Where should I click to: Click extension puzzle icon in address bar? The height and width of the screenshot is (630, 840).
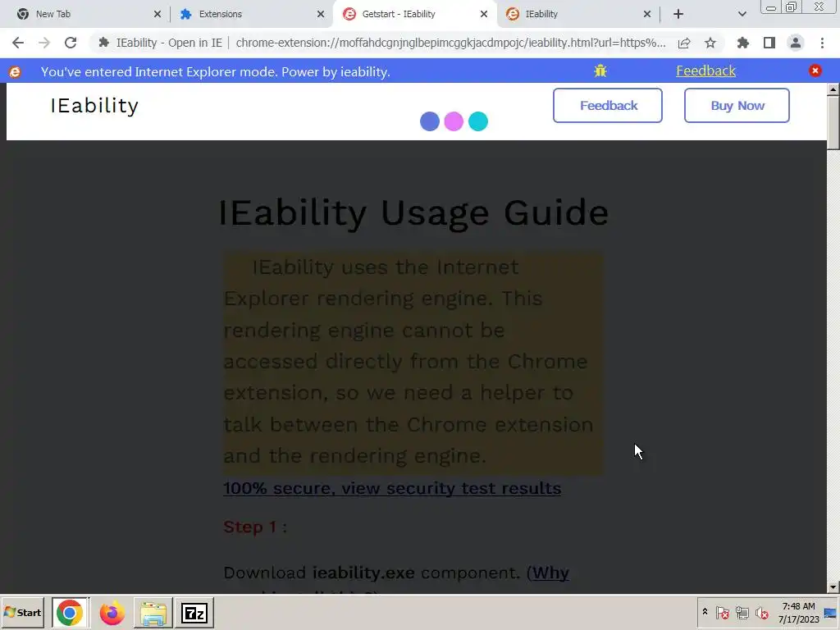(x=104, y=43)
